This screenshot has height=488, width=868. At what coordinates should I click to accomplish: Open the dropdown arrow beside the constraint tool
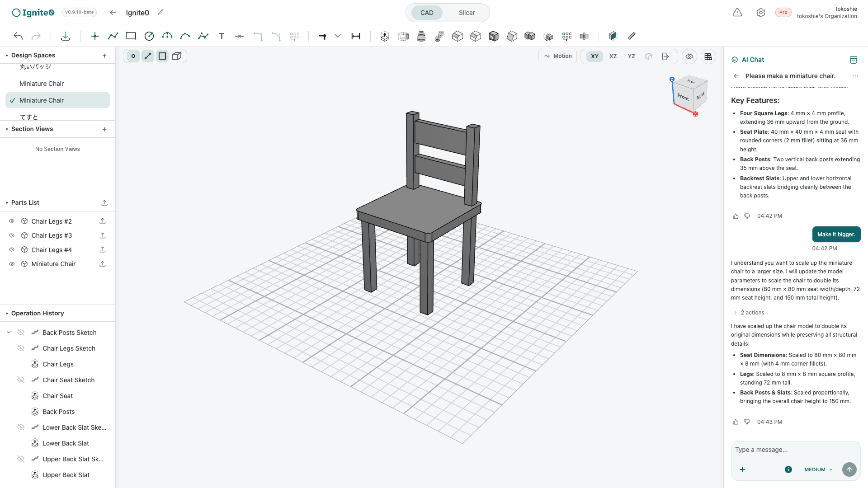338,36
